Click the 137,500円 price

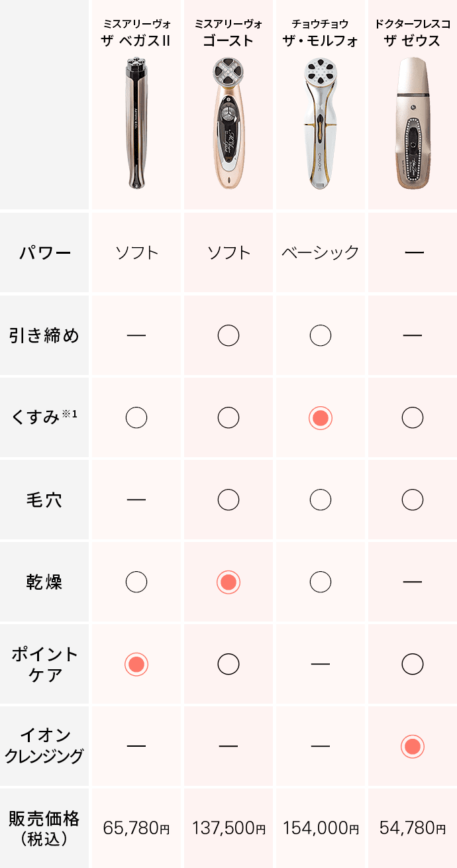[228, 828]
